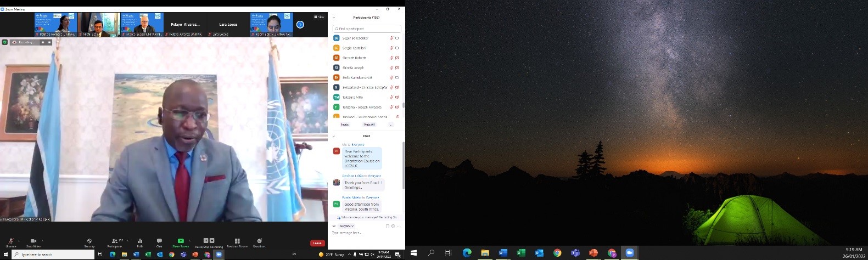
Task: Open the Security shield options
Action: coord(89,242)
